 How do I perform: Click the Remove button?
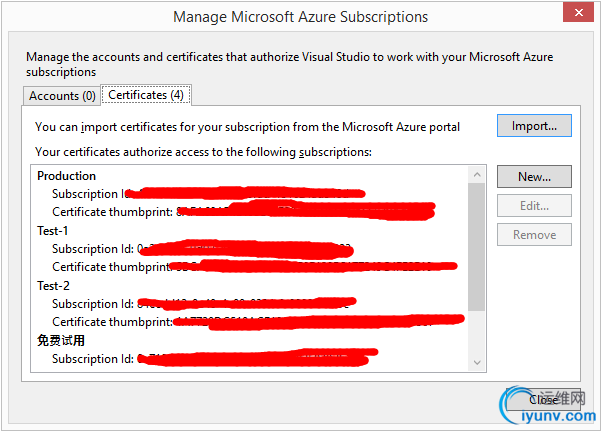click(534, 235)
